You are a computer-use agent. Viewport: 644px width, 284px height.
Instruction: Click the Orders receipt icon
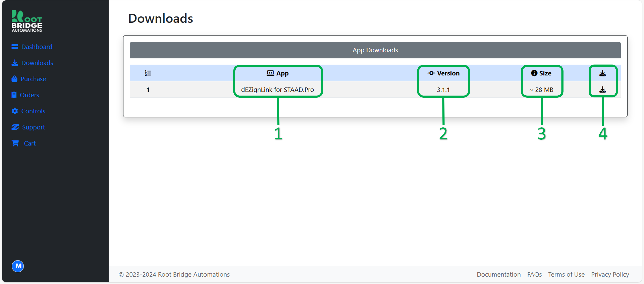14,95
